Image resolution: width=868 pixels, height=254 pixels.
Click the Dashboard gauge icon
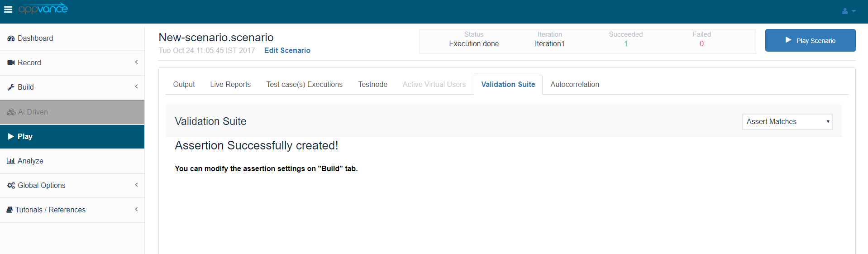(11, 38)
